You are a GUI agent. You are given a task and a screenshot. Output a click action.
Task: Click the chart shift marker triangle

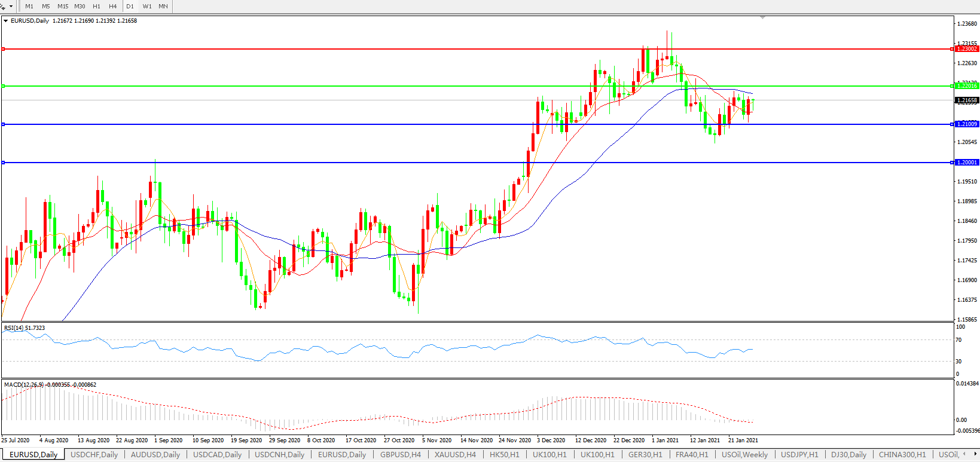762,18
